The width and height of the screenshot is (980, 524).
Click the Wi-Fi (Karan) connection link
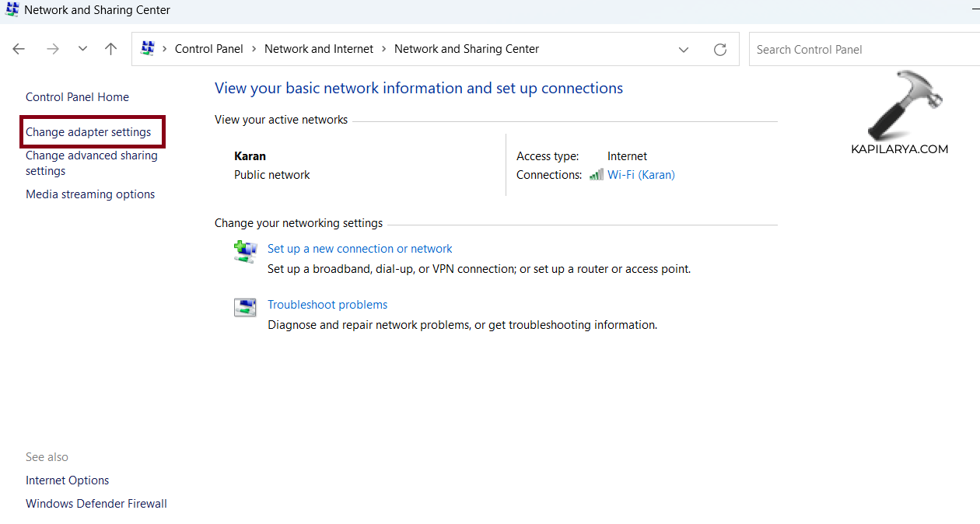(641, 175)
